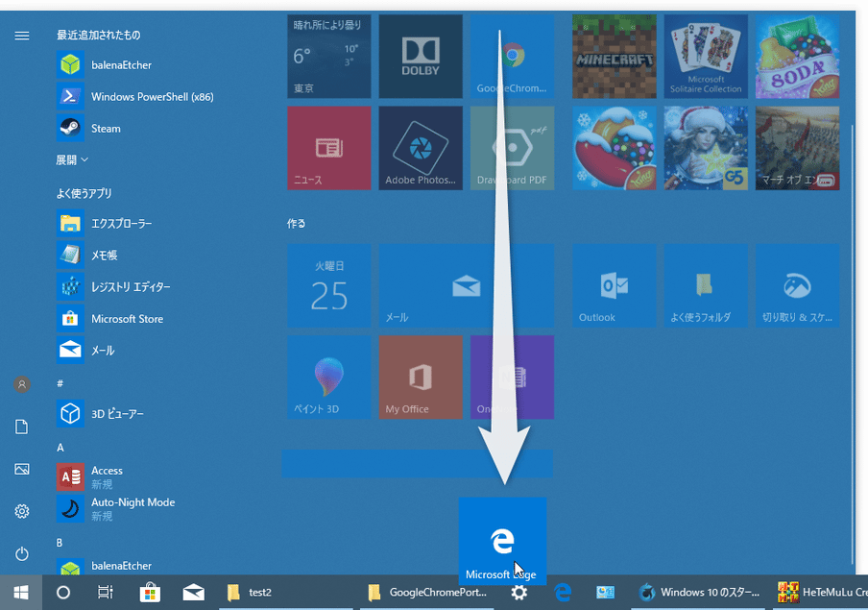
Task: Open the ニュース tile
Action: pos(328,149)
